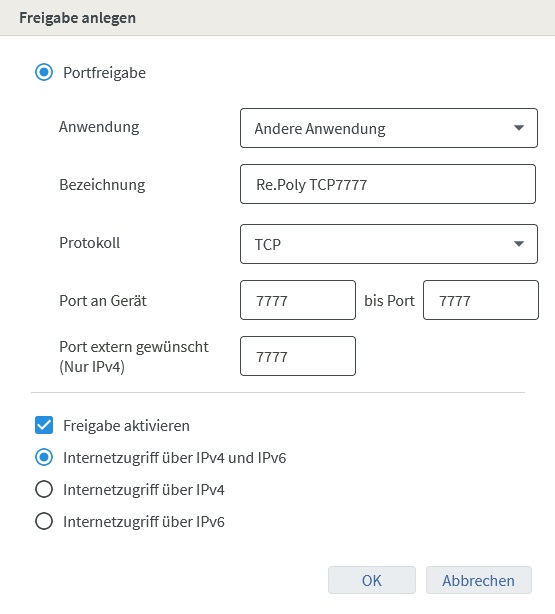Open the 'Andere Anwendung' application dropdown

389,128
